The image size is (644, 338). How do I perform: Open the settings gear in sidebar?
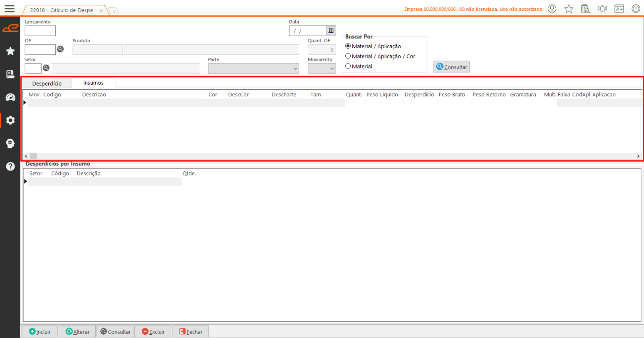[10, 120]
